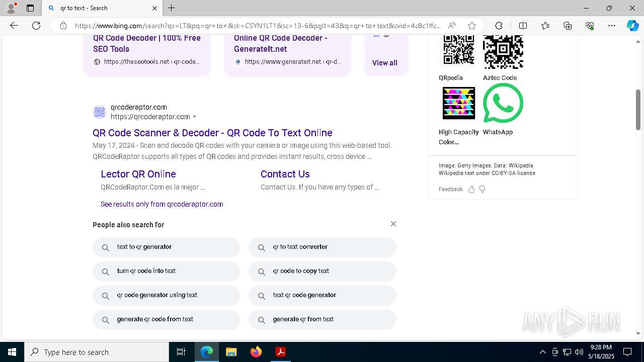Open Split screen view
The width and height of the screenshot is (644, 362).
523,26
